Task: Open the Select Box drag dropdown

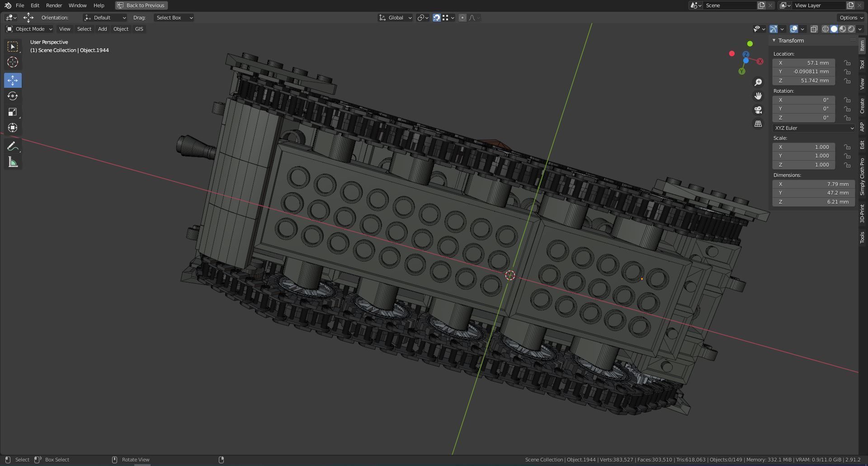Action: (x=174, y=18)
